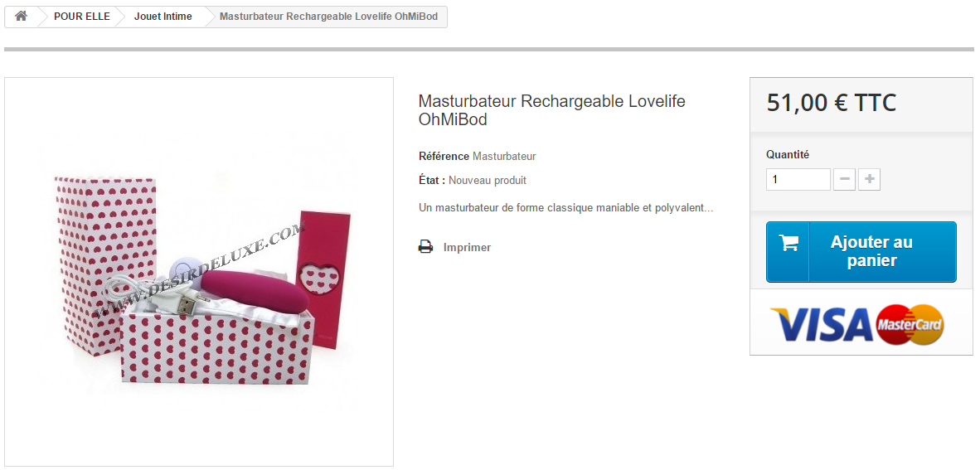Click the printer icon
Viewport: 980px width, 470px height.
[x=425, y=247]
